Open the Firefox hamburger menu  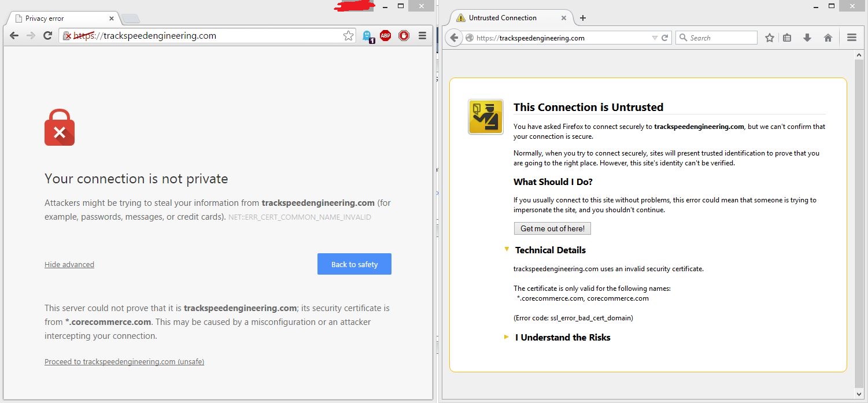pyautogui.click(x=851, y=38)
